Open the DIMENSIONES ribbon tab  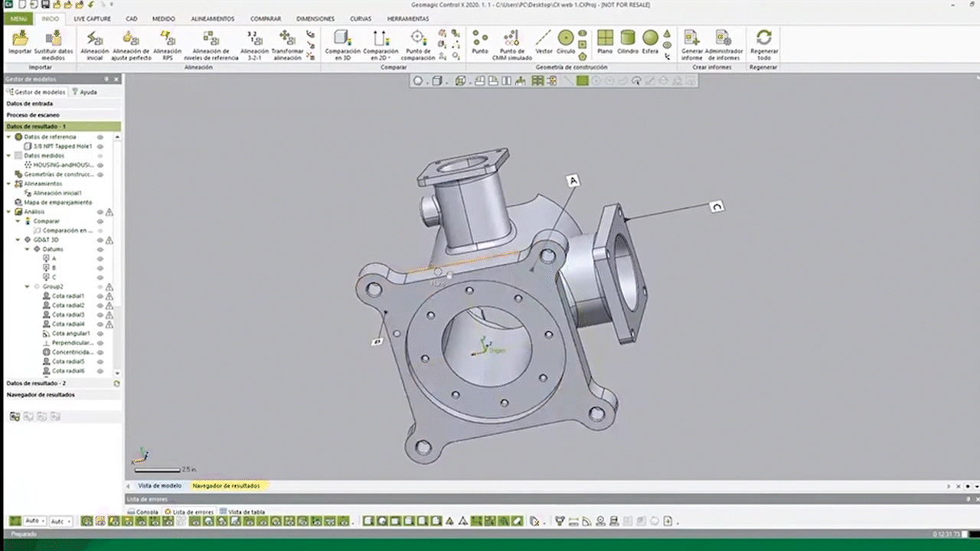(315, 18)
